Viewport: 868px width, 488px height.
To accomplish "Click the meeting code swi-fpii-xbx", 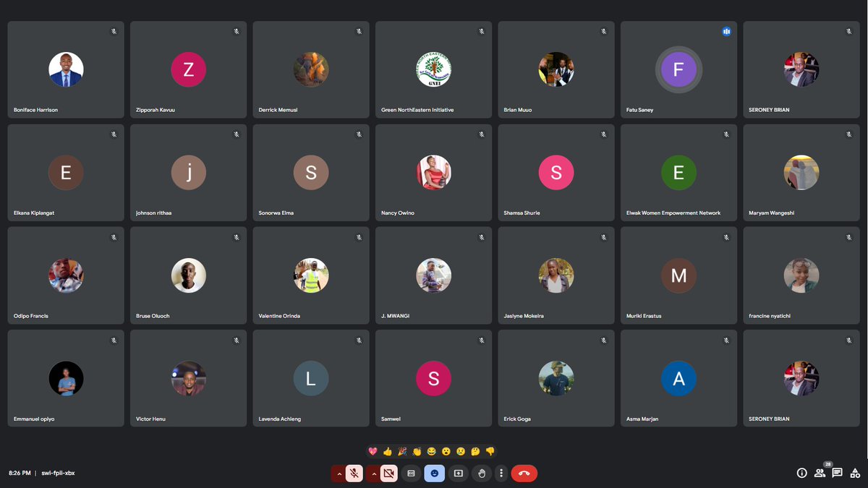I will 58,473.
